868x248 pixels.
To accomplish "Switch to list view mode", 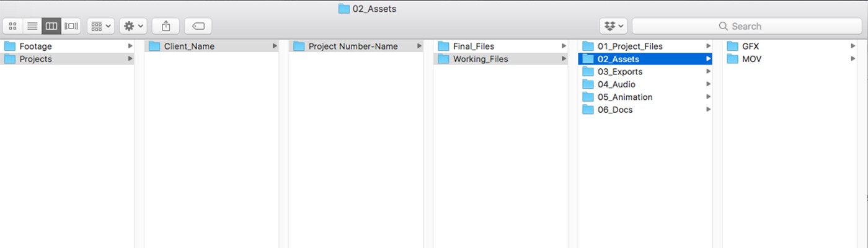I will 32,26.
